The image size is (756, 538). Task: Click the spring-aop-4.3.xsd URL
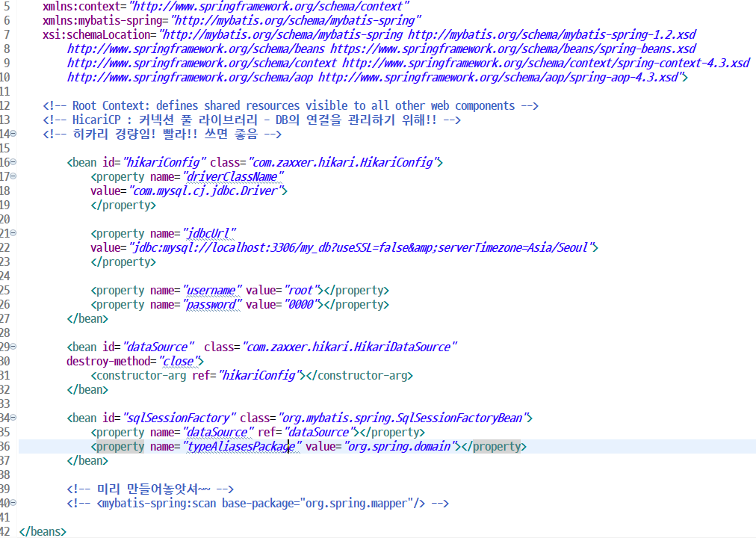point(498,77)
